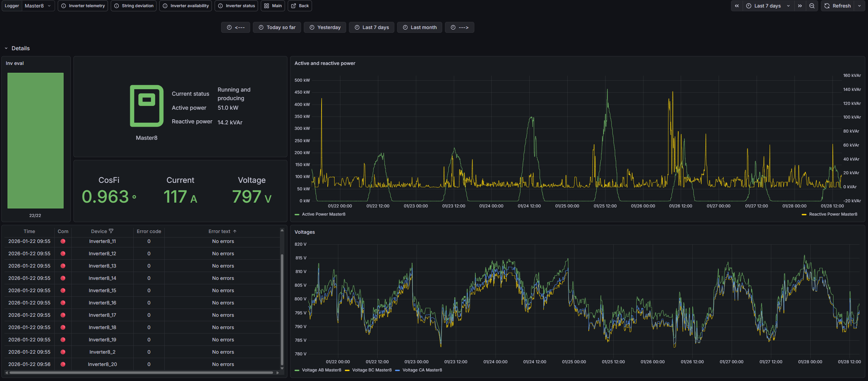Click the Active power 51.0 kW value
This screenshot has height=381, width=868.
pyautogui.click(x=228, y=108)
